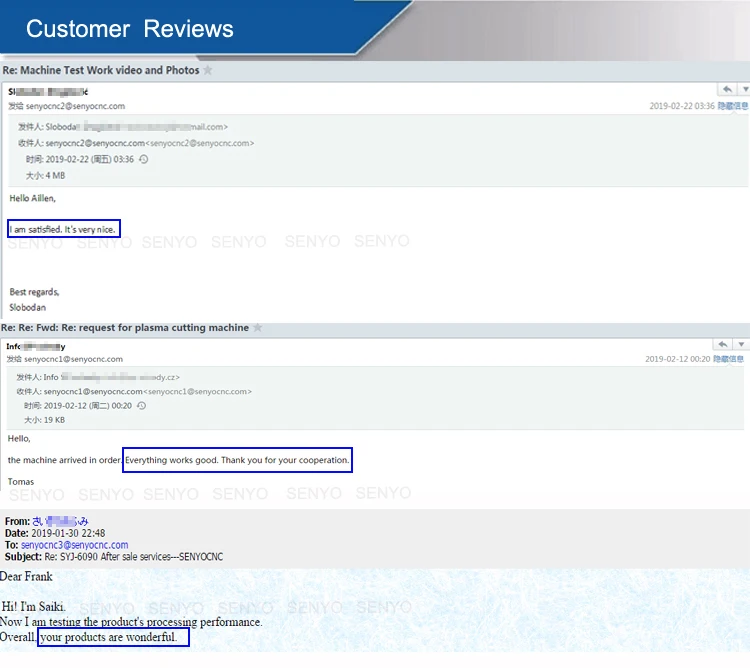
Task: Click clock icon next to 2019-02-22 03:36 time
Action: coord(143,159)
